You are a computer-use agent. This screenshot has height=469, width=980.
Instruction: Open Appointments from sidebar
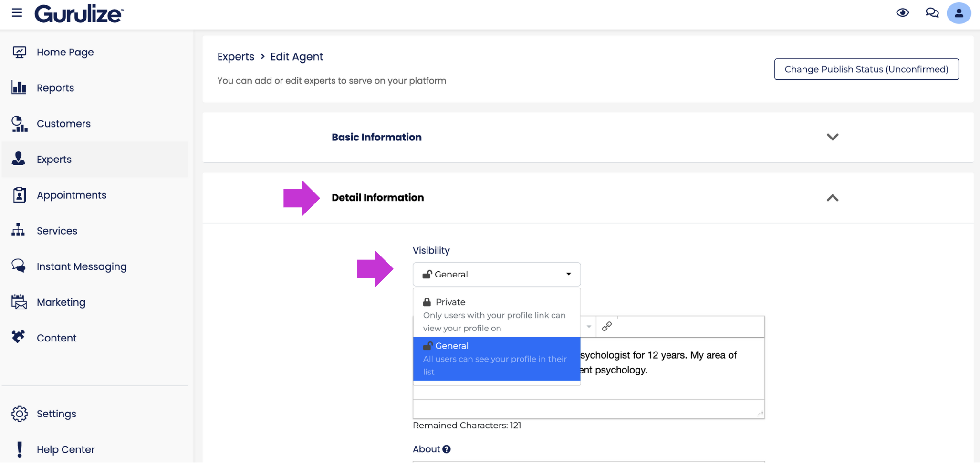pyautogui.click(x=72, y=195)
